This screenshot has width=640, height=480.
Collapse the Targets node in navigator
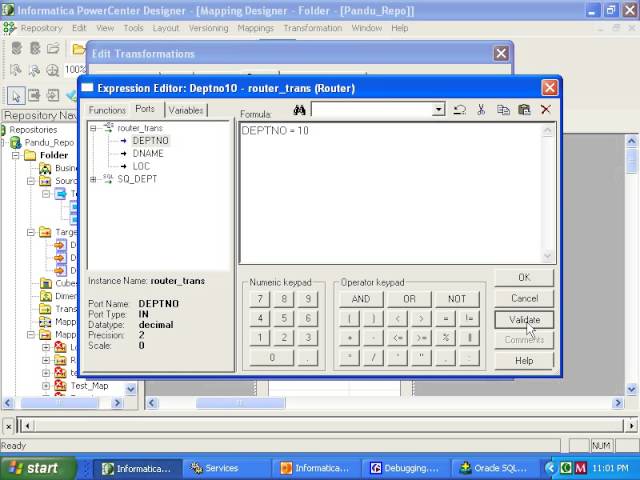point(31,232)
